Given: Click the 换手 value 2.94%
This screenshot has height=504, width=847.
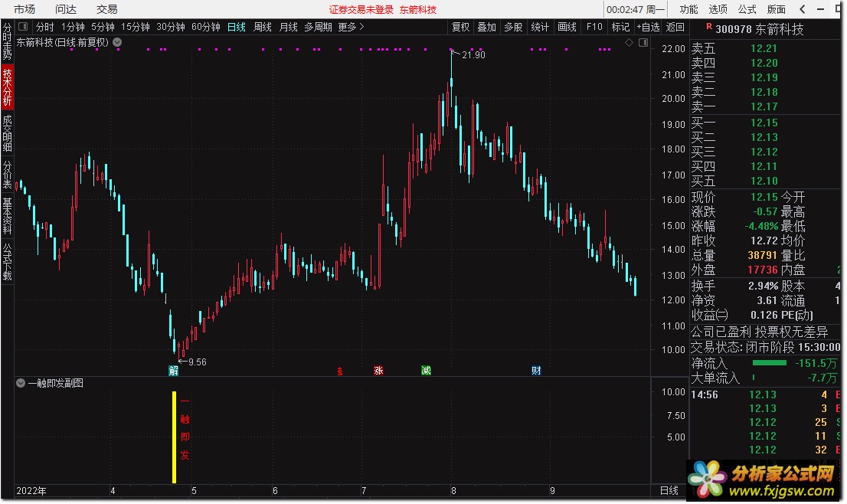Looking at the screenshot, I should (763, 286).
